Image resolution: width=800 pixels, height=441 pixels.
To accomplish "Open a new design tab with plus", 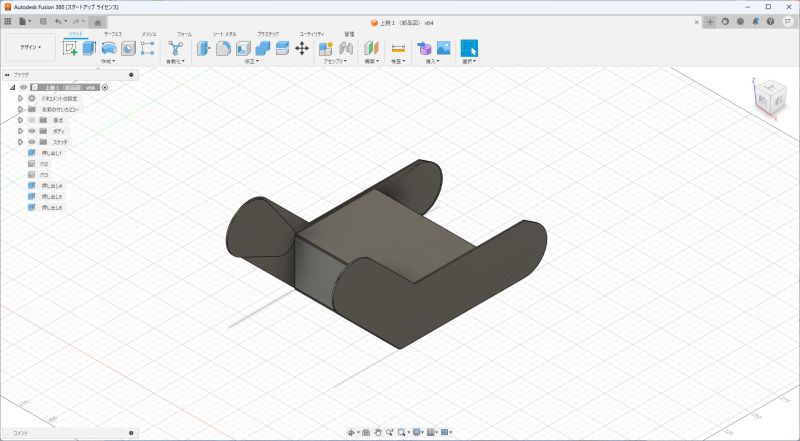I will pos(710,22).
